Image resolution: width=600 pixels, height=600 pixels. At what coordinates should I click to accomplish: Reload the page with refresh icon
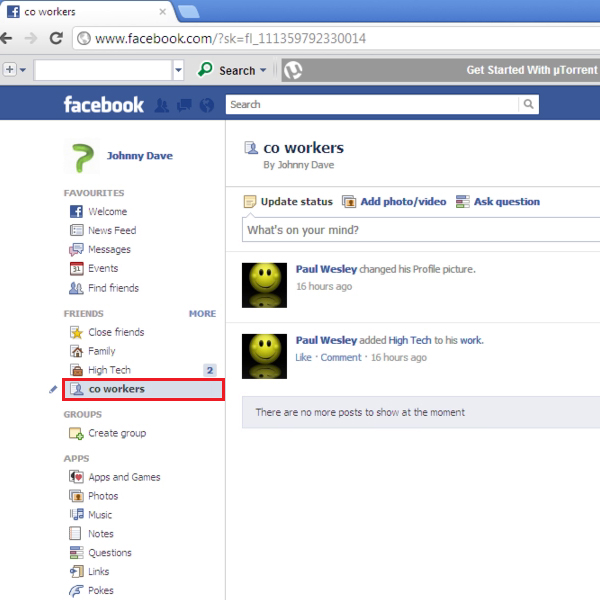[x=56, y=38]
